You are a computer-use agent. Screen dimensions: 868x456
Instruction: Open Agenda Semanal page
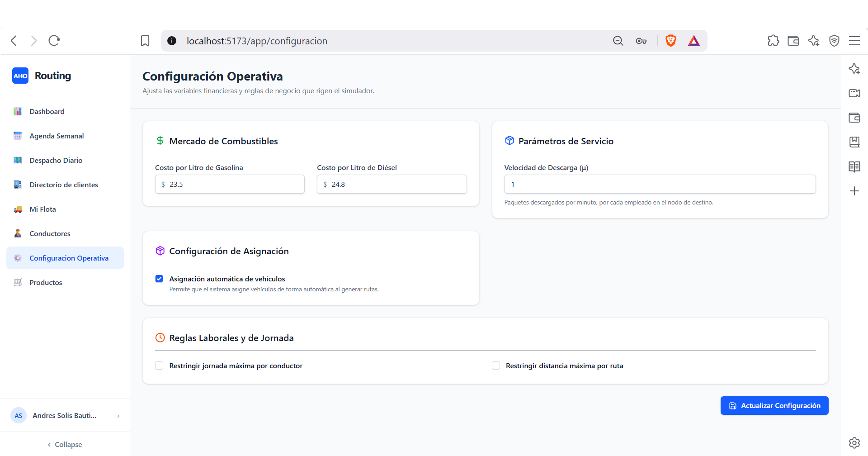point(65,136)
